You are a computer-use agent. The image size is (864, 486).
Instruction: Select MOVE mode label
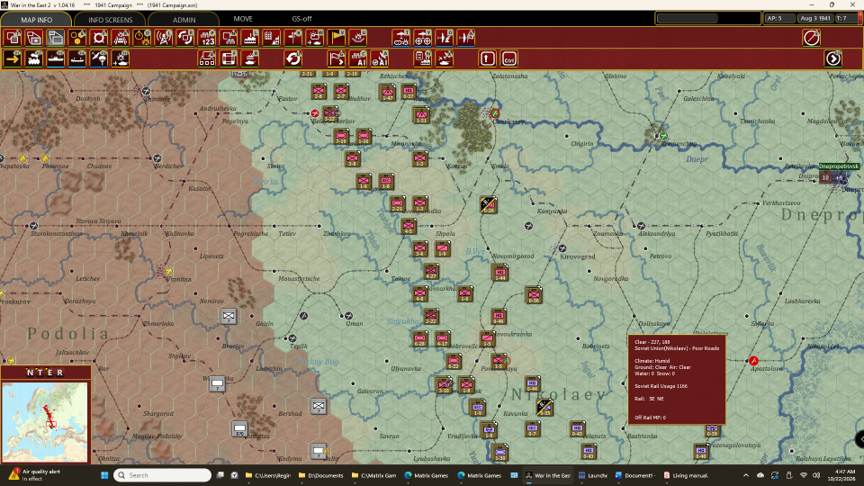click(x=243, y=19)
